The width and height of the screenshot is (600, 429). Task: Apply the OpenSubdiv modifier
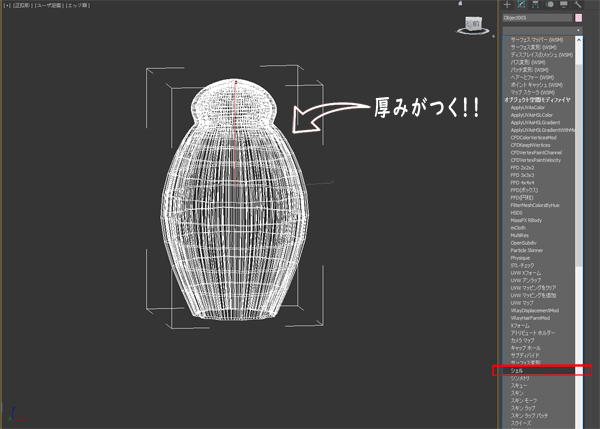point(525,241)
